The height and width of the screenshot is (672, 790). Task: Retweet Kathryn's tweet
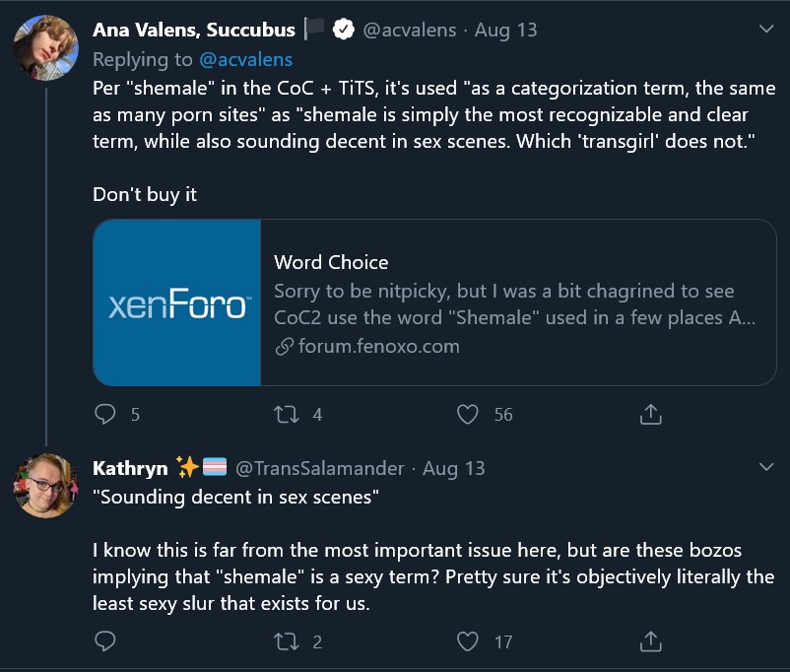pyautogui.click(x=287, y=641)
